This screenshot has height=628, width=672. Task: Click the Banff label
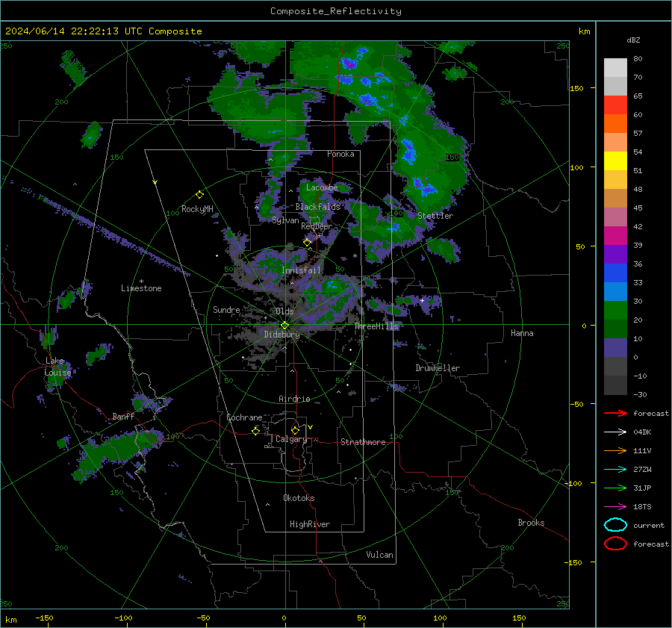[x=123, y=416]
